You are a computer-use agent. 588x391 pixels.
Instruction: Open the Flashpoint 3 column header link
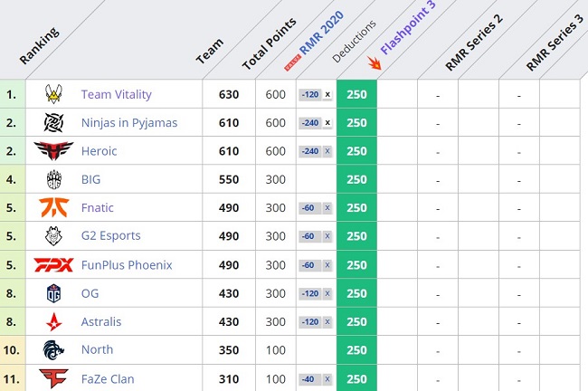408,28
